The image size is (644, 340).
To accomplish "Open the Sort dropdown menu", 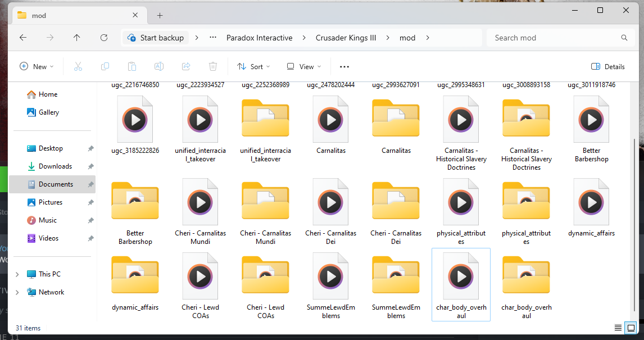I will pos(253,66).
